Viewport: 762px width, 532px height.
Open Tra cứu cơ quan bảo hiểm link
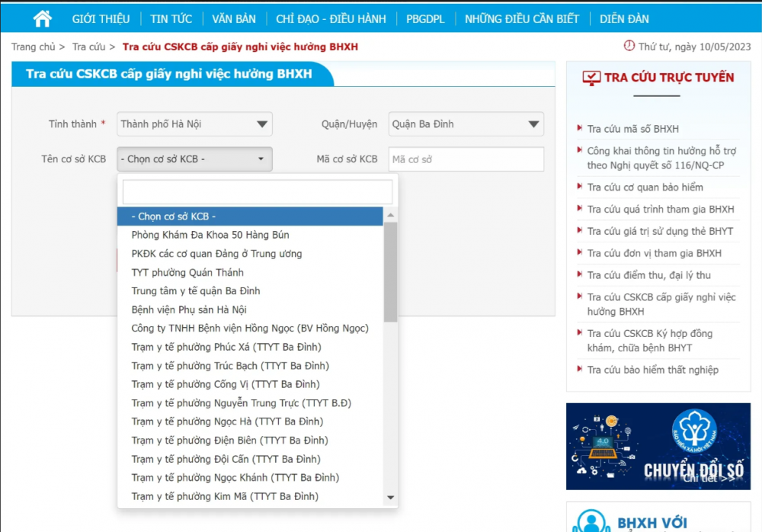click(645, 187)
